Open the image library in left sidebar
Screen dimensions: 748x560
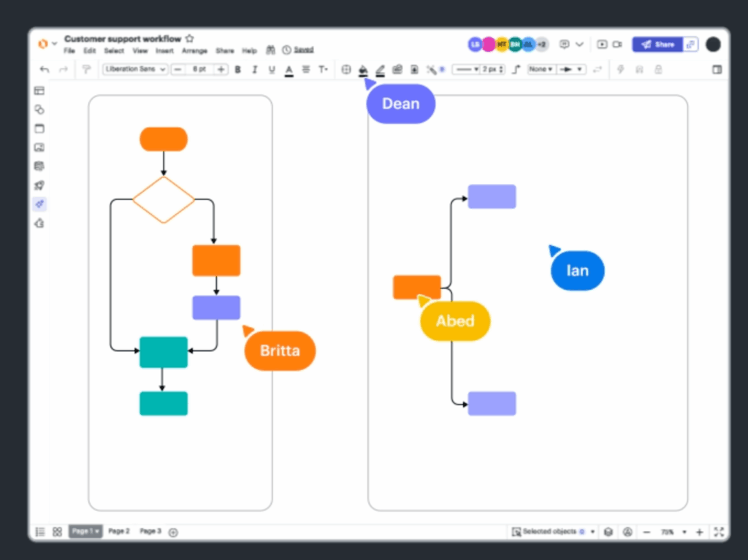(39, 147)
